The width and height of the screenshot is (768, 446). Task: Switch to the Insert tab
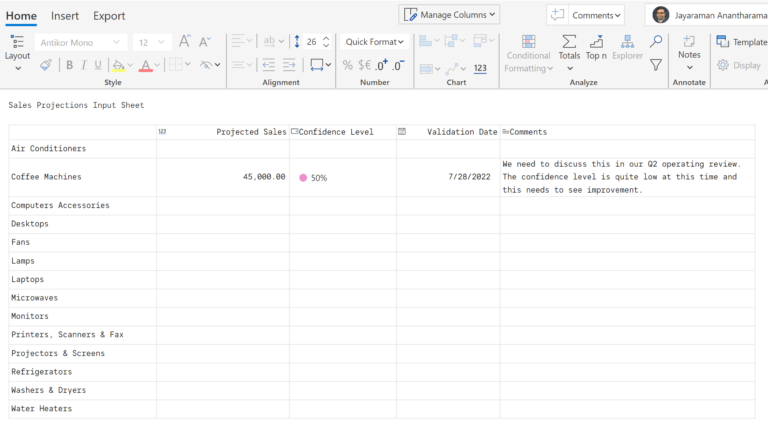[65, 16]
